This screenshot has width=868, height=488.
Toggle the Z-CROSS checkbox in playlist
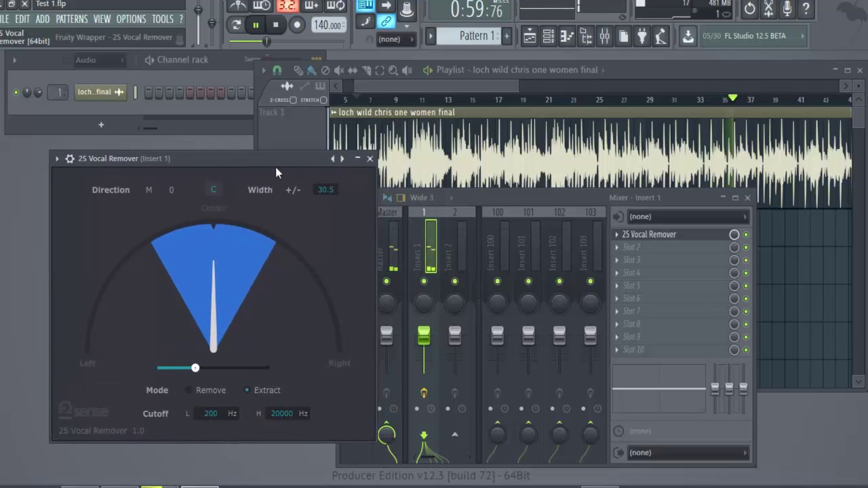293,100
